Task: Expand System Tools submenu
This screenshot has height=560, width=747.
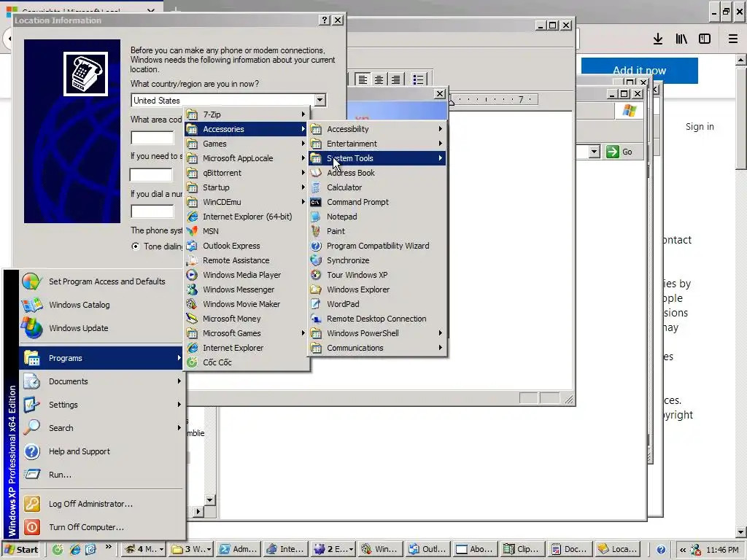Action: (x=377, y=158)
